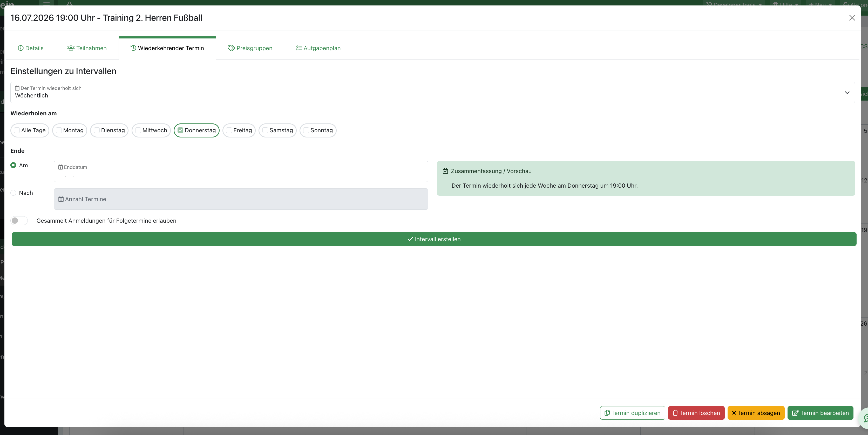Click the Ende section label
The image size is (868, 435).
click(x=18, y=151)
